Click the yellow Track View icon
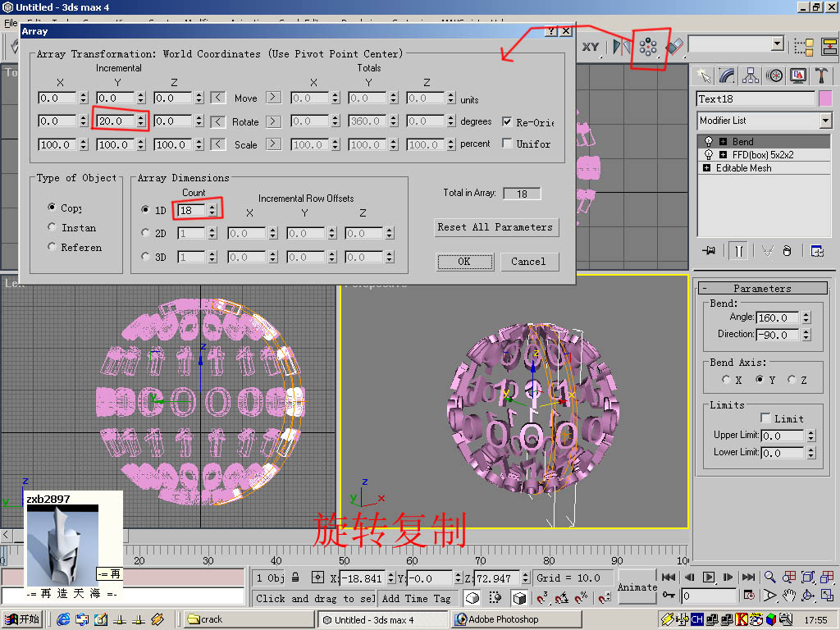 click(829, 47)
